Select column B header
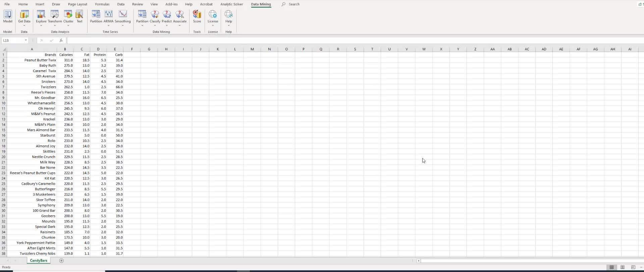644x272 pixels. [65, 49]
